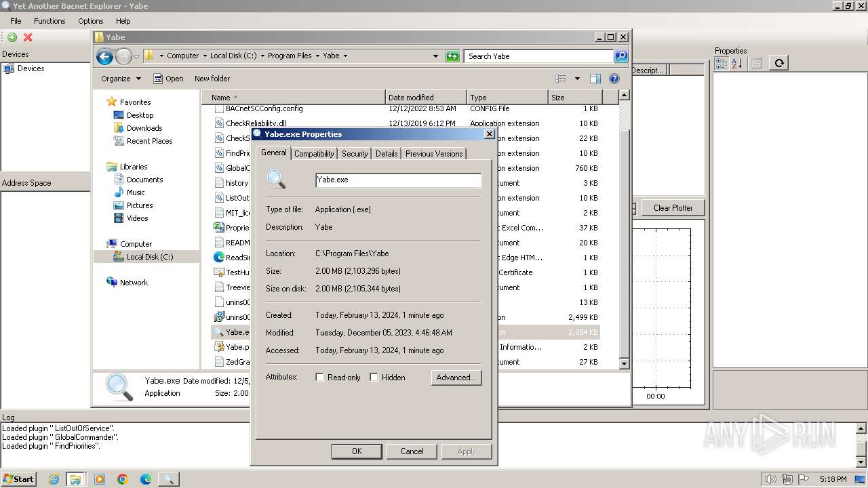This screenshot has width=868, height=488.
Task: Click the Start button
Action: coord(19,479)
